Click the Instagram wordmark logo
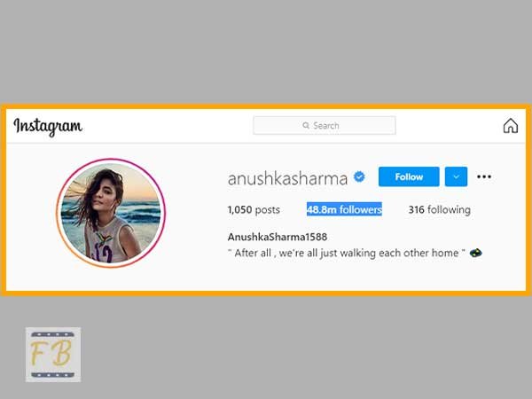Image resolution: width=532 pixels, height=399 pixels. pos(48,127)
